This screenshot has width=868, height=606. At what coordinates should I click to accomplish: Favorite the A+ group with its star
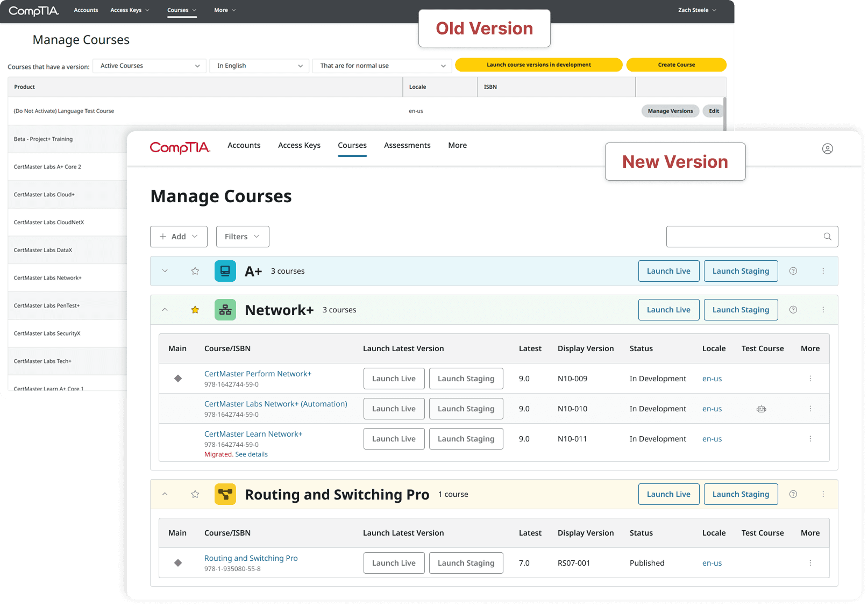click(x=195, y=271)
